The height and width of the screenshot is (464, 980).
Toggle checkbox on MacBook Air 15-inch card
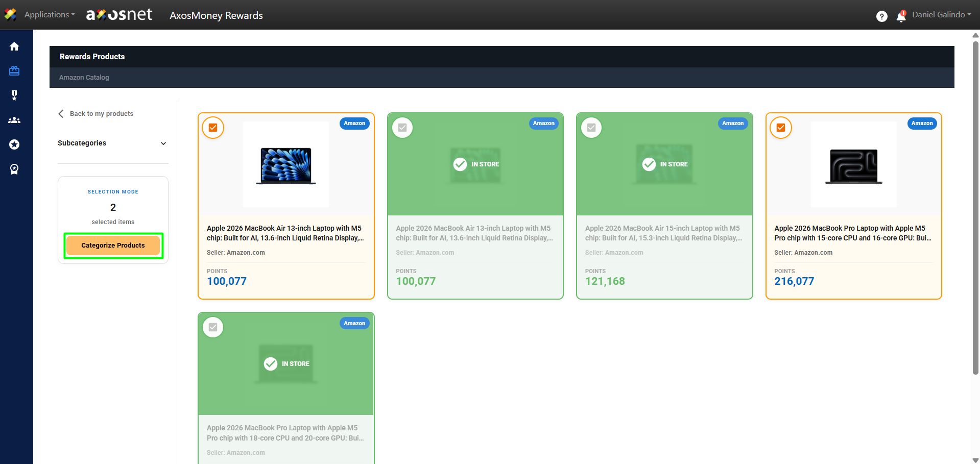click(591, 128)
